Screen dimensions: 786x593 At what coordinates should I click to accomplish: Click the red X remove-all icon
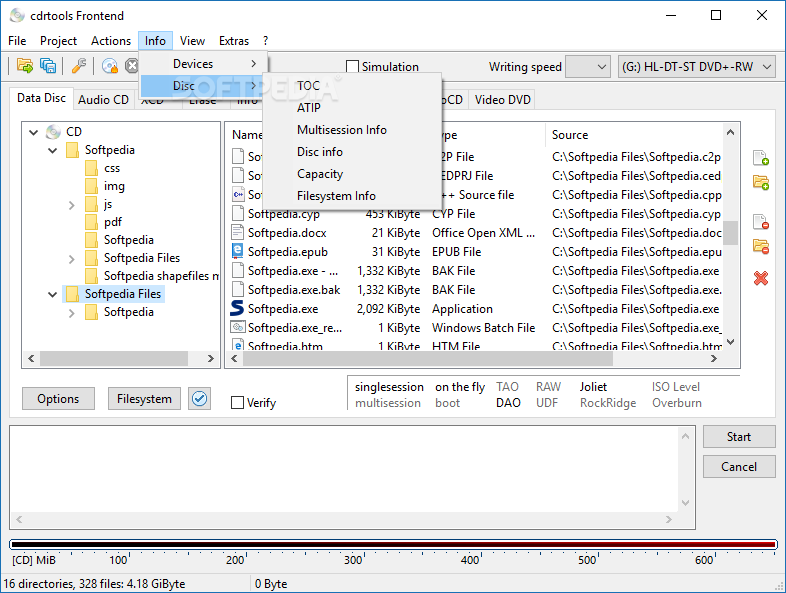coord(761,278)
